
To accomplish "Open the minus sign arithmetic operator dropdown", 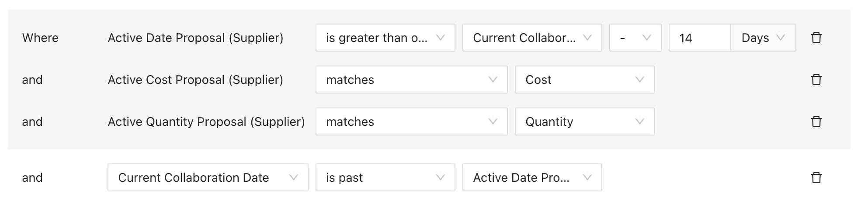I will coord(635,38).
